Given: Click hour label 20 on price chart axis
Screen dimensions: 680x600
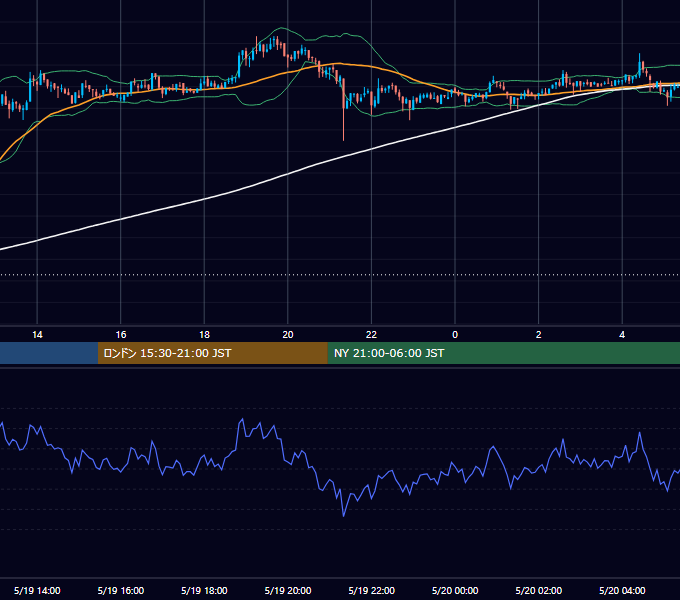Looking at the screenshot, I should pos(288,334).
